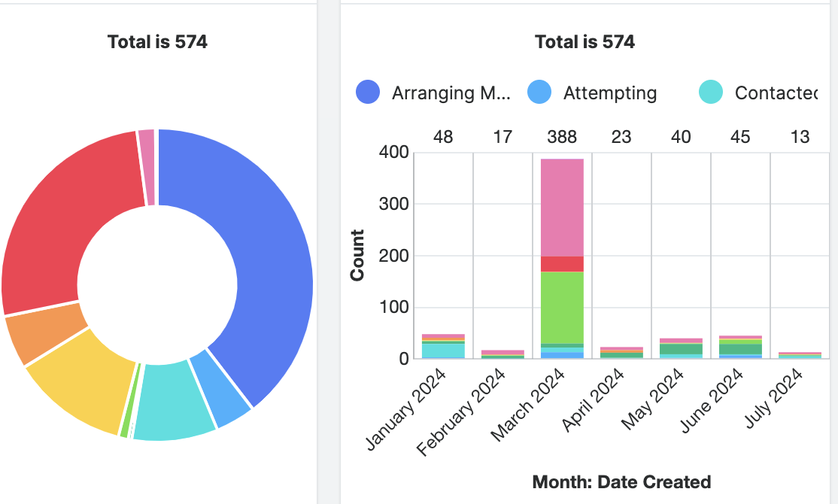Select the large blue donut slice
The height and width of the screenshot is (504, 838).
click(x=271, y=248)
